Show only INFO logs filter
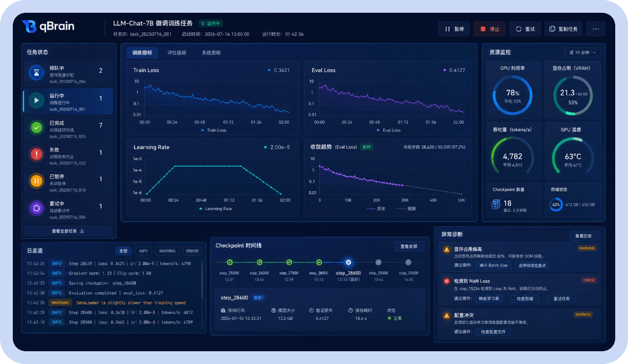The width and height of the screenshot is (628, 364). 143,251
